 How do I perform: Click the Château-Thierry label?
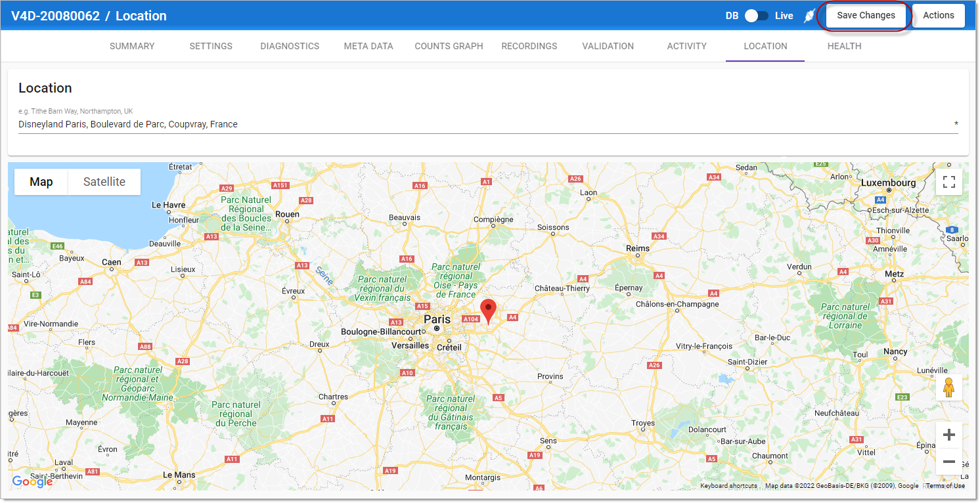click(562, 288)
